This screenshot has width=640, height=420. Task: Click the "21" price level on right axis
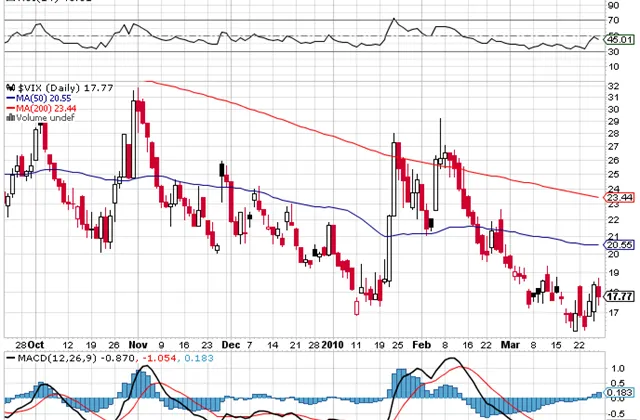[x=613, y=236]
